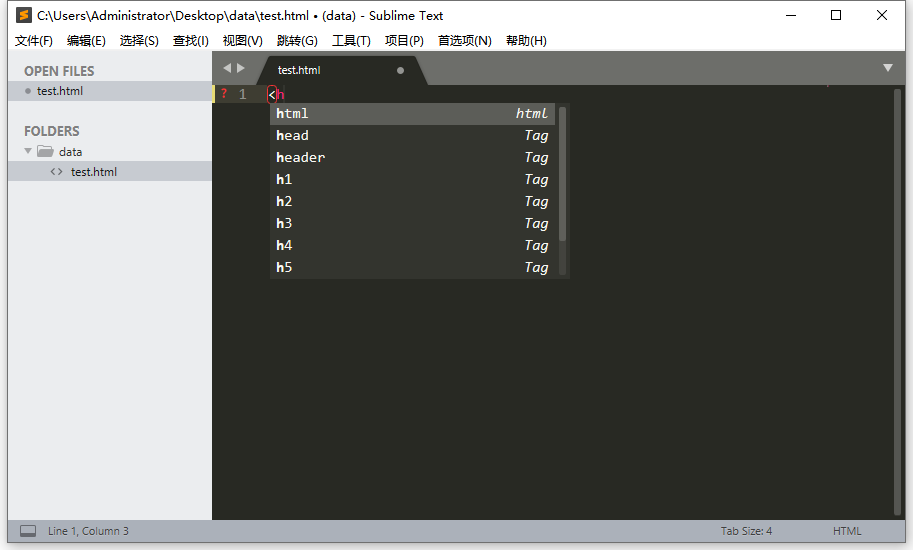Open the 文件(F) menu
913x550 pixels.
[34, 41]
